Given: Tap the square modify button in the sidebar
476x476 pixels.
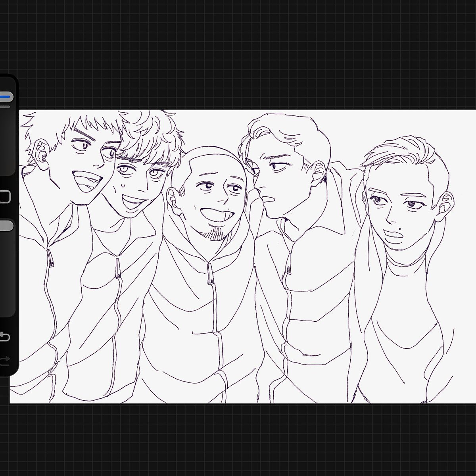Looking at the screenshot, I should [x=5, y=197].
